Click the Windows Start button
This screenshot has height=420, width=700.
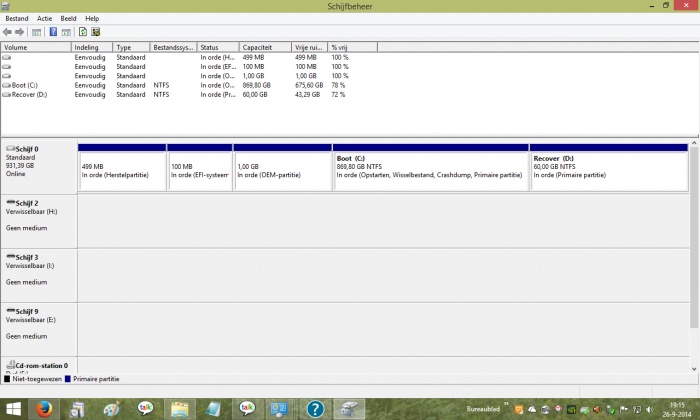pyautogui.click(x=11, y=408)
